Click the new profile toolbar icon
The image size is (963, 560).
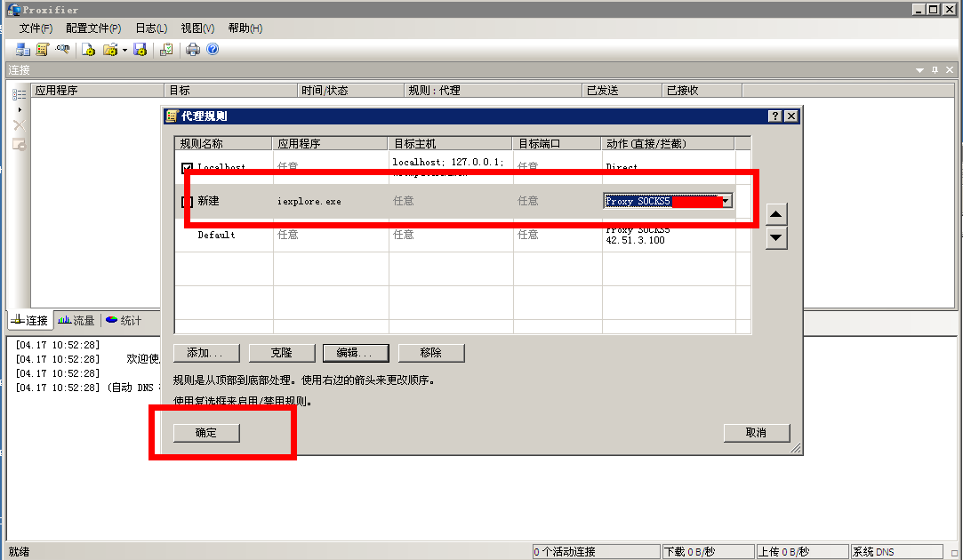pos(89,50)
